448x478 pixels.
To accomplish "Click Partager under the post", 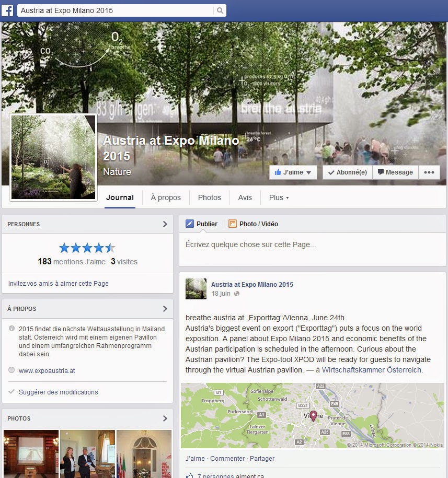I will coord(262,459).
